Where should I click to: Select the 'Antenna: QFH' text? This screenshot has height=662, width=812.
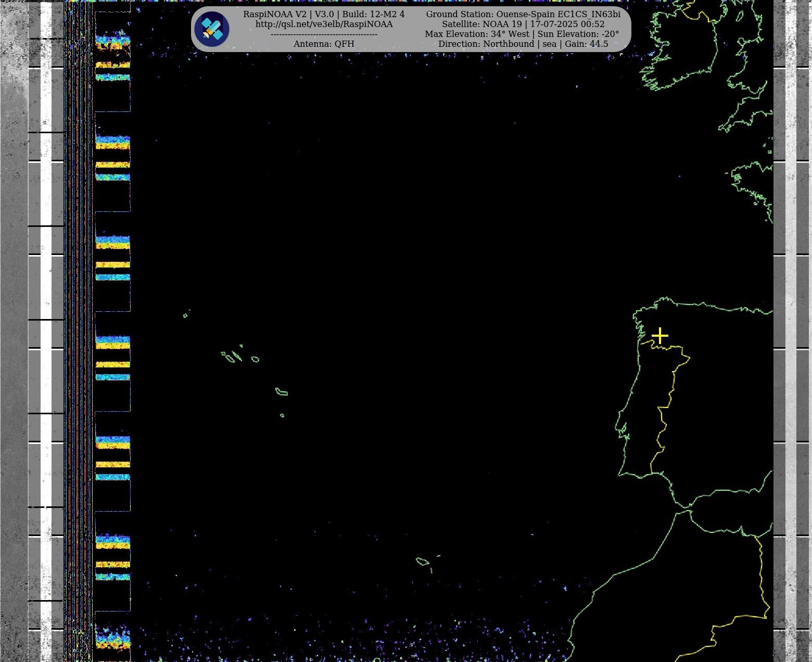pyautogui.click(x=324, y=44)
